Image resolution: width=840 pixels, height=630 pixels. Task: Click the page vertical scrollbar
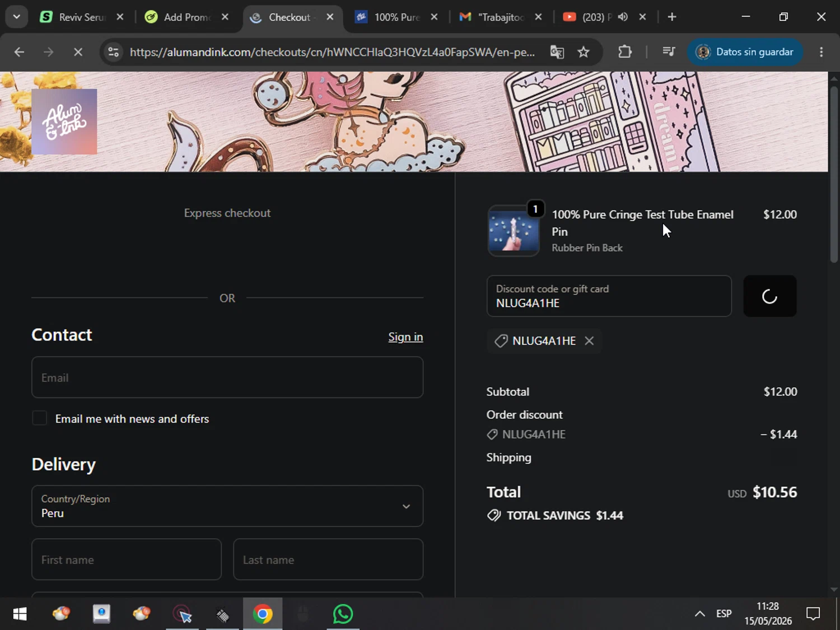pyautogui.click(x=834, y=174)
